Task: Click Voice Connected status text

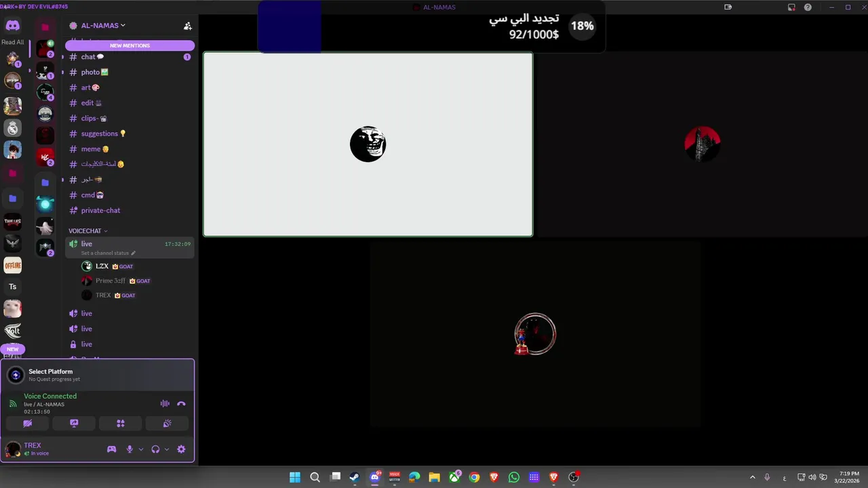Action: pos(50,396)
